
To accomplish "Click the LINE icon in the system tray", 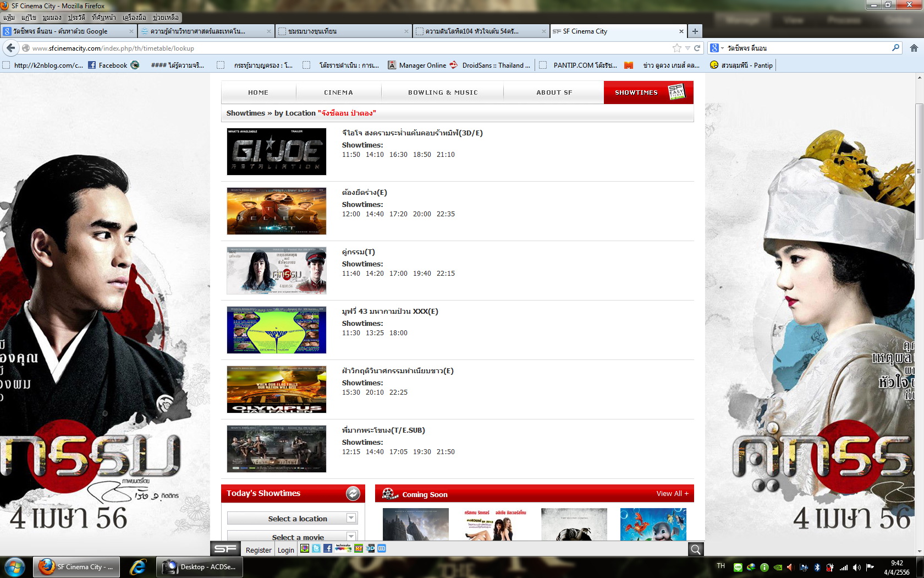I will (738, 568).
